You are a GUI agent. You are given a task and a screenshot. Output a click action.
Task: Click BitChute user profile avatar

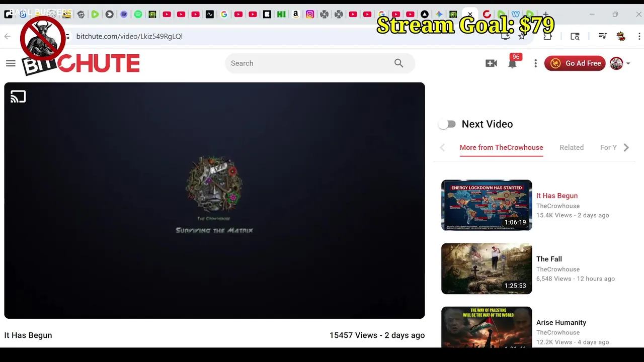tap(616, 63)
